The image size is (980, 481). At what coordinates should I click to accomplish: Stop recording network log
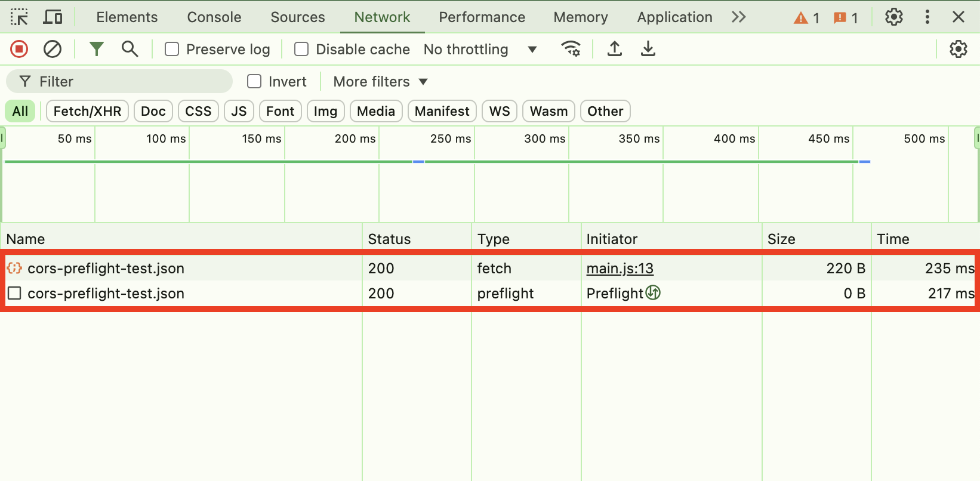tap(19, 49)
